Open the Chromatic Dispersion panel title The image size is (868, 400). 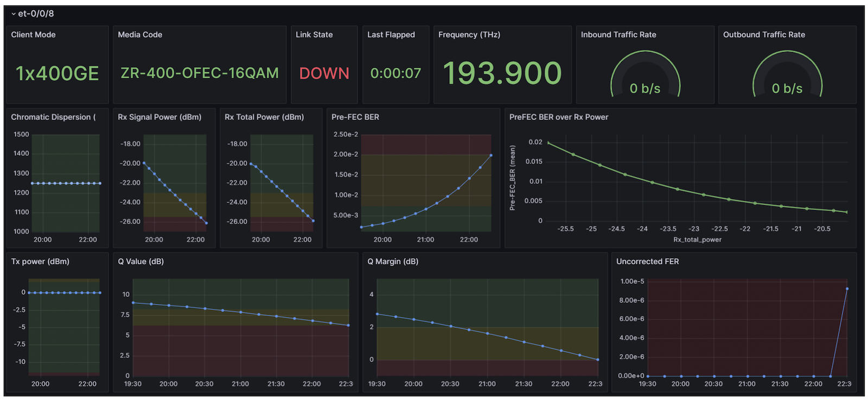53,117
